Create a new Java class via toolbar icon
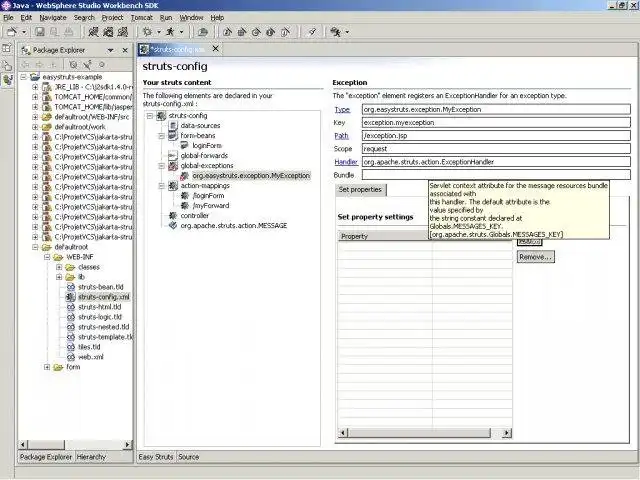Image resolution: width=640 pixels, height=480 pixels. (256, 32)
